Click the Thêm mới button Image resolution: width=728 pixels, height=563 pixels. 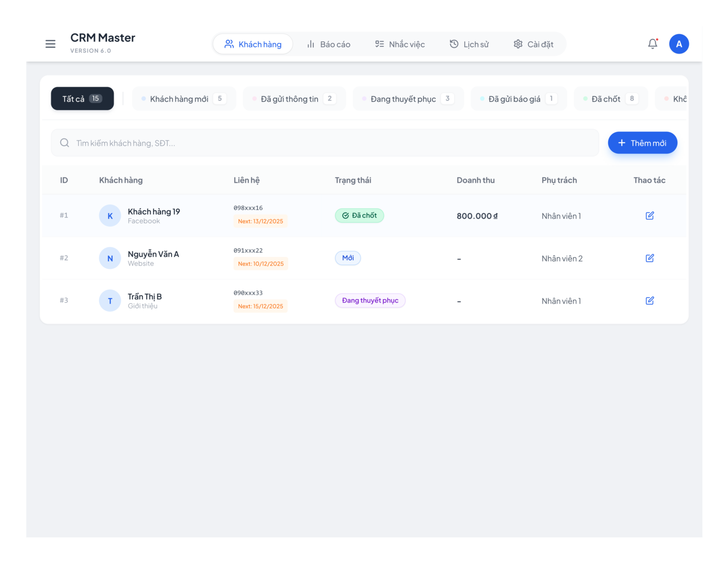(642, 143)
